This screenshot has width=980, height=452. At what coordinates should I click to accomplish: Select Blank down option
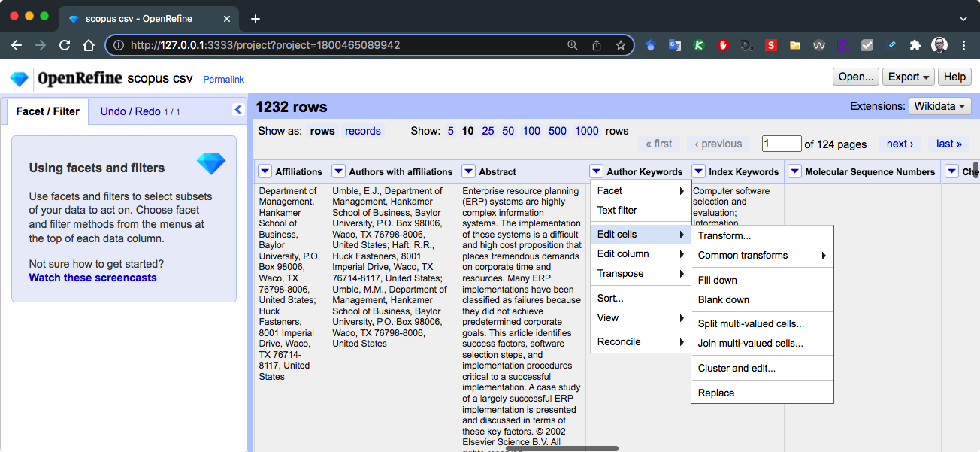click(x=762, y=299)
